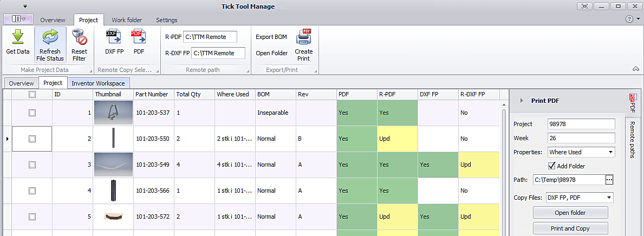
Task: Open the Properties Where Used dropdown
Action: 612,152
